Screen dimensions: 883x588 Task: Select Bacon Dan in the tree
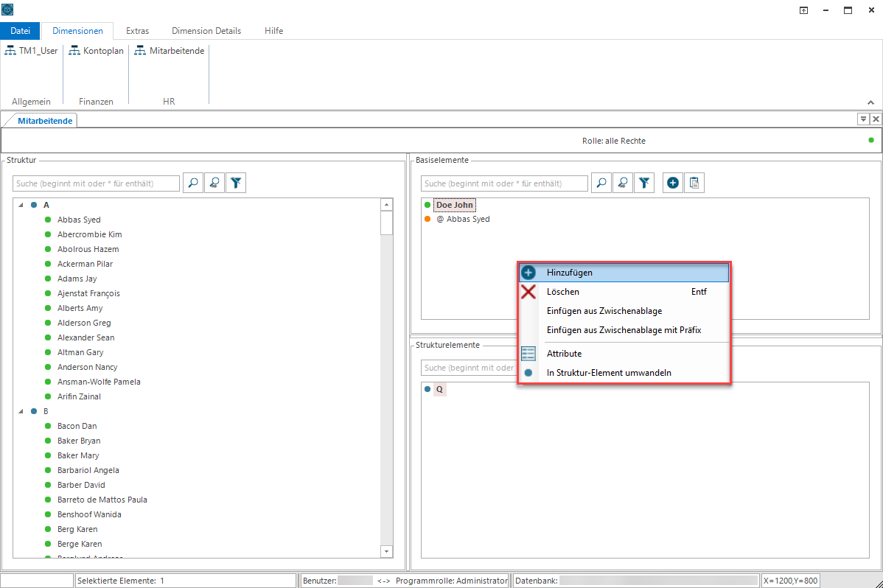click(77, 426)
